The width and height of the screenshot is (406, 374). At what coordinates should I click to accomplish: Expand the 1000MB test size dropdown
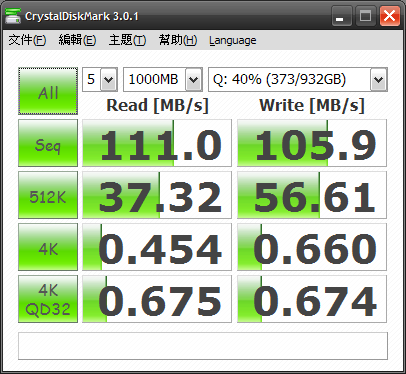pos(163,79)
